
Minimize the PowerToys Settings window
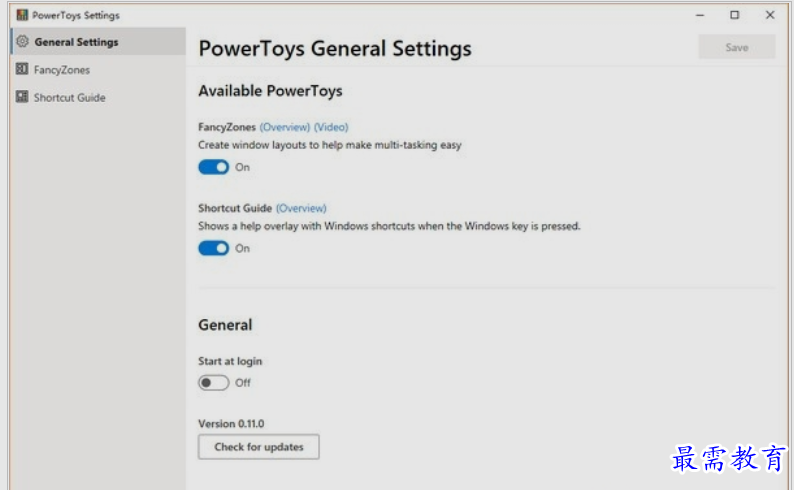tap(700, 15)
